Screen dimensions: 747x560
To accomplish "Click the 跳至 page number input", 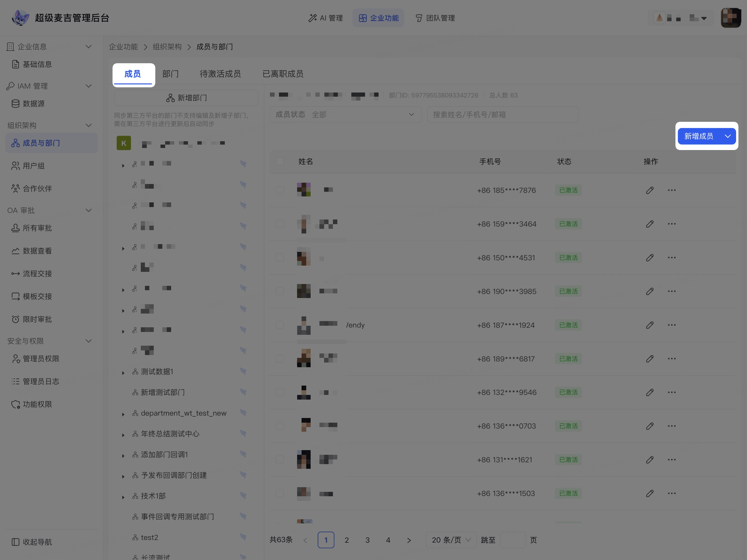I will [x=512, y=540].
